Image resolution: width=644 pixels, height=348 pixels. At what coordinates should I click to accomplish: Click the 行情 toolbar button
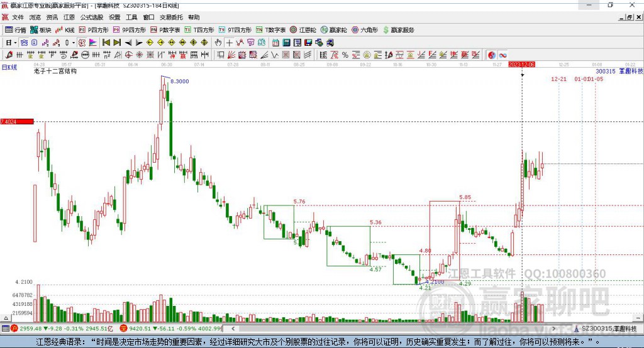(x=16, y=30)
